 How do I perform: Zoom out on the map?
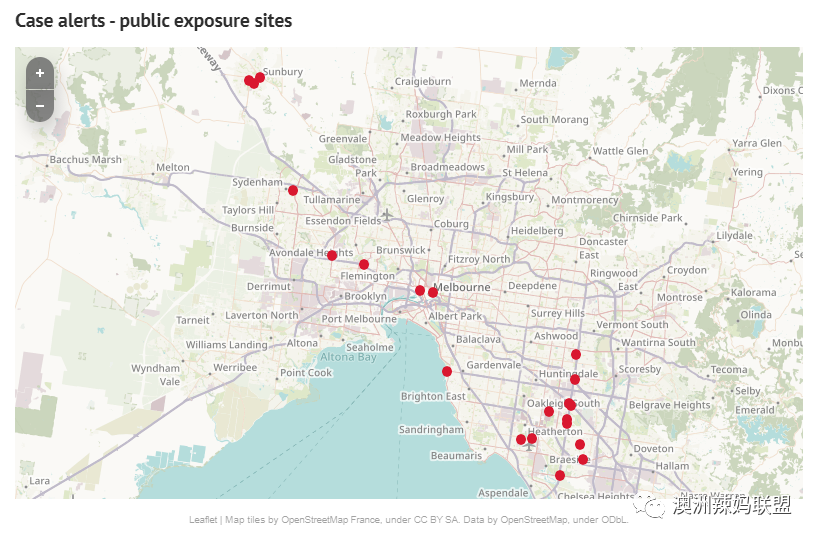[40, 106]
